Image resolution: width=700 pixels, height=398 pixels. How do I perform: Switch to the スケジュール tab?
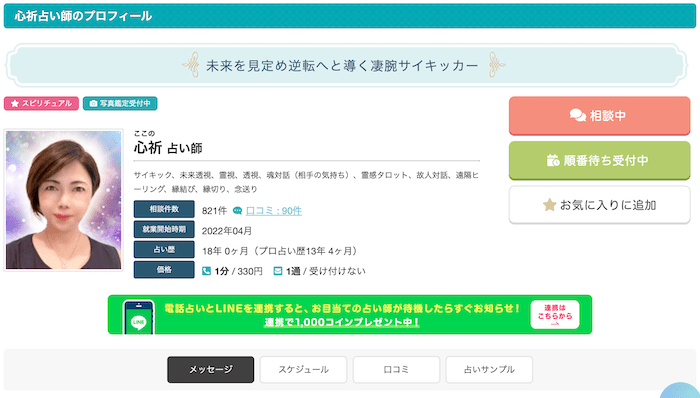tap(304, 369)
